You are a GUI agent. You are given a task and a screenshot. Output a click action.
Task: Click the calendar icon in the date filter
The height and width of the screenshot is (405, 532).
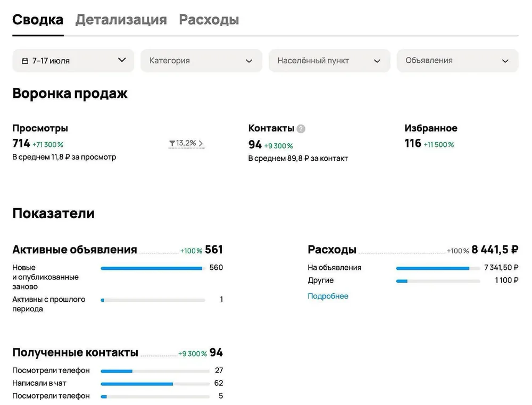pos(25,61)
